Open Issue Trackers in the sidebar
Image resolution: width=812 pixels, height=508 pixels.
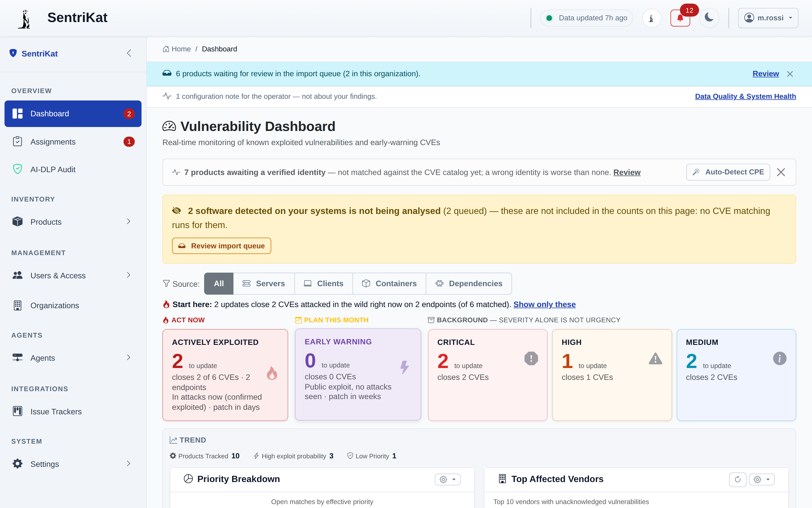point(73,411)
